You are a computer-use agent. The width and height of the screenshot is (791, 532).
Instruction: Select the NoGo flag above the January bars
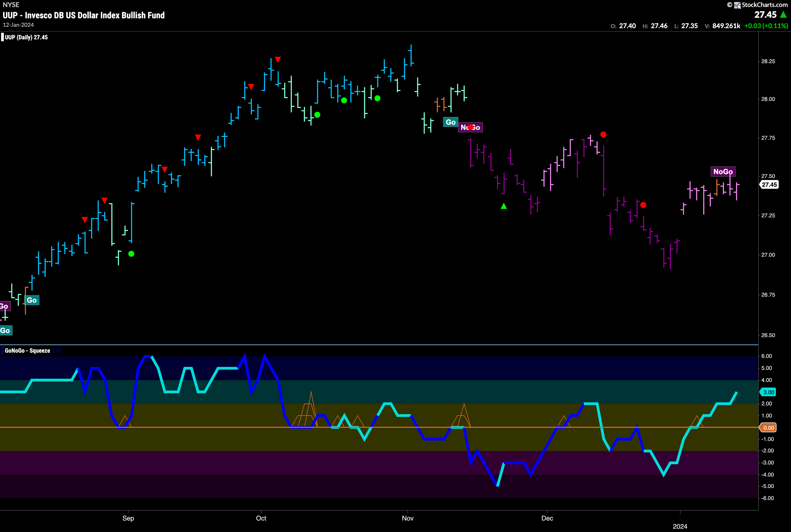point(723,172)
